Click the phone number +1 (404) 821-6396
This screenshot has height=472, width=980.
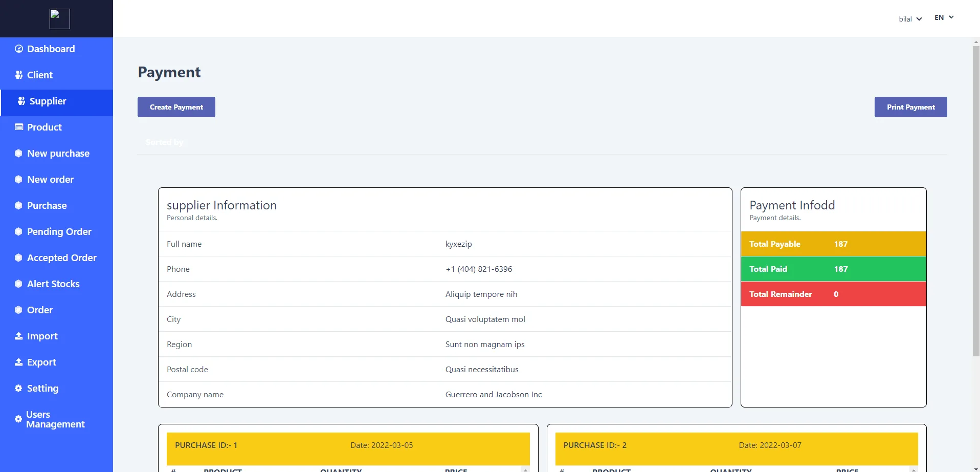[x=479, y=269]
